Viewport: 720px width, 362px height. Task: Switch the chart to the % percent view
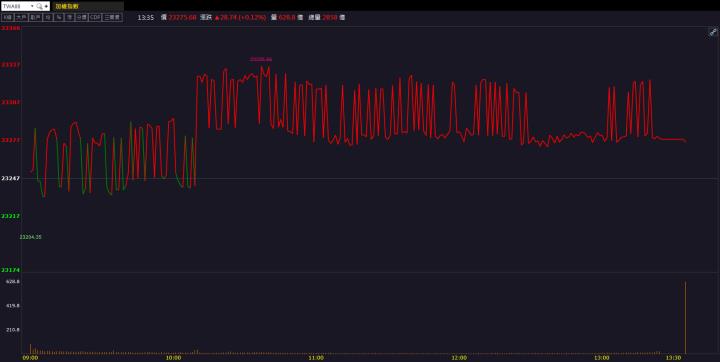(59, 17)
